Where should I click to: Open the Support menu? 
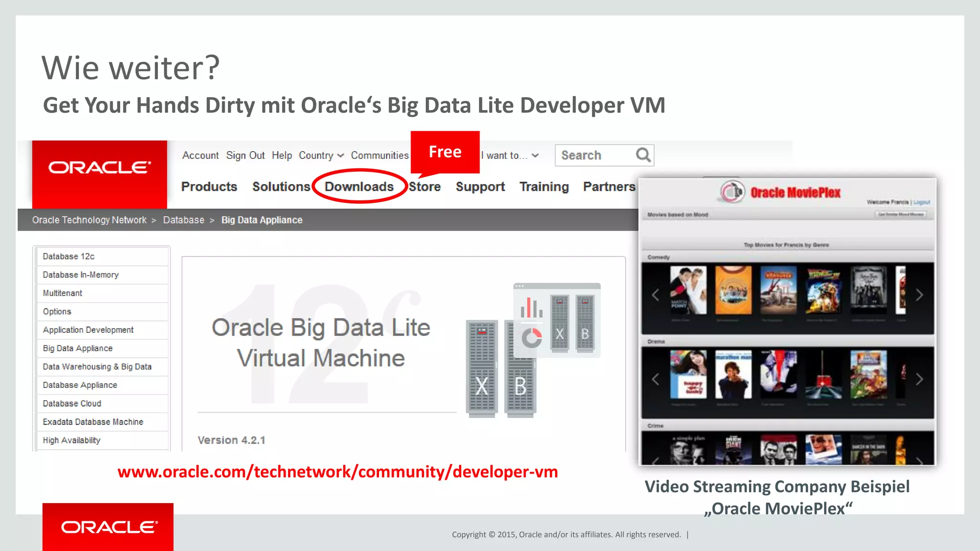click(480, 187)
